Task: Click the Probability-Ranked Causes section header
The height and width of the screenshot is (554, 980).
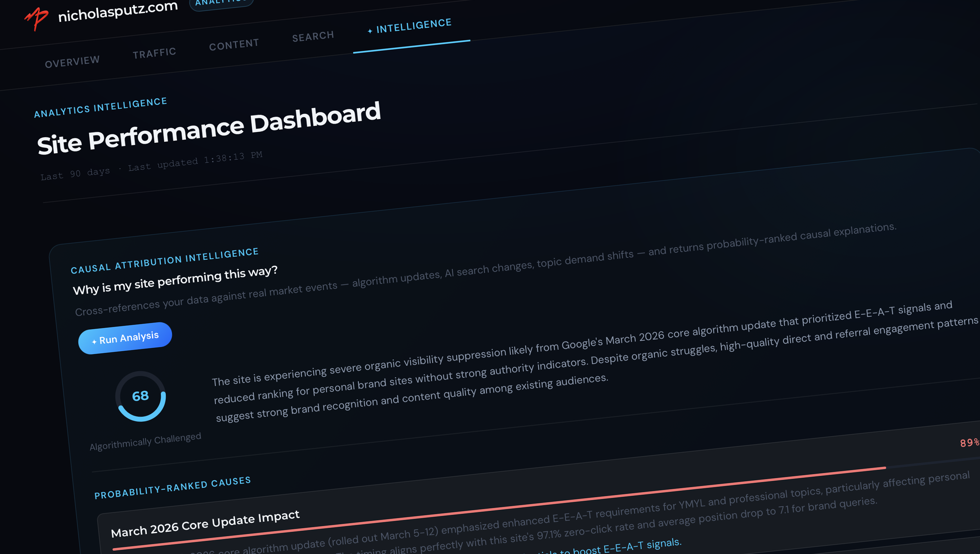Action: tap(172, 487)
